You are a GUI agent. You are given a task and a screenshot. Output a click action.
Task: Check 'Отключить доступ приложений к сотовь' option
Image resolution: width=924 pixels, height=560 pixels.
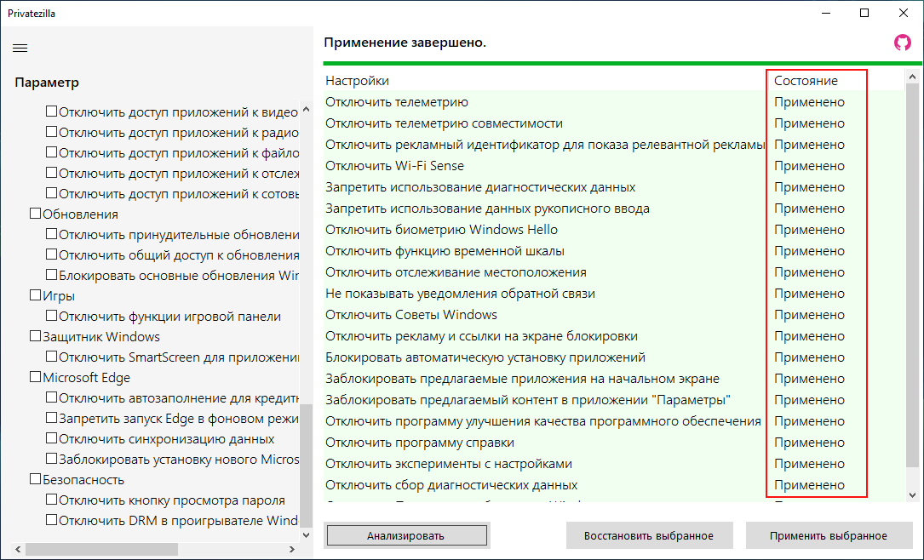52,193
